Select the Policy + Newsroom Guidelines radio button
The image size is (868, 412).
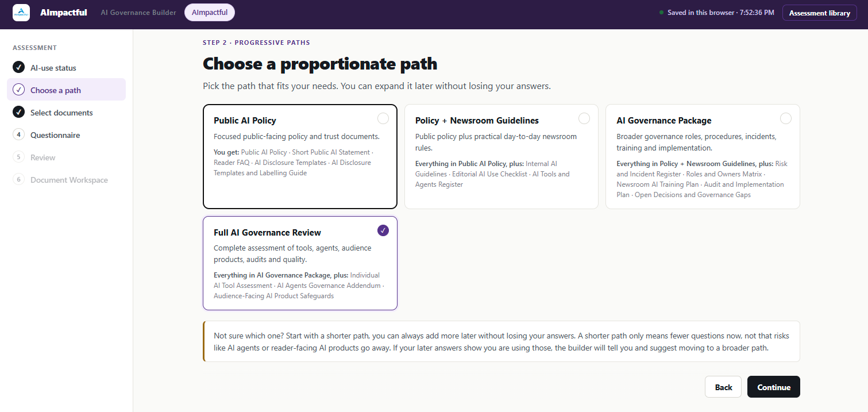pos(584,118)
